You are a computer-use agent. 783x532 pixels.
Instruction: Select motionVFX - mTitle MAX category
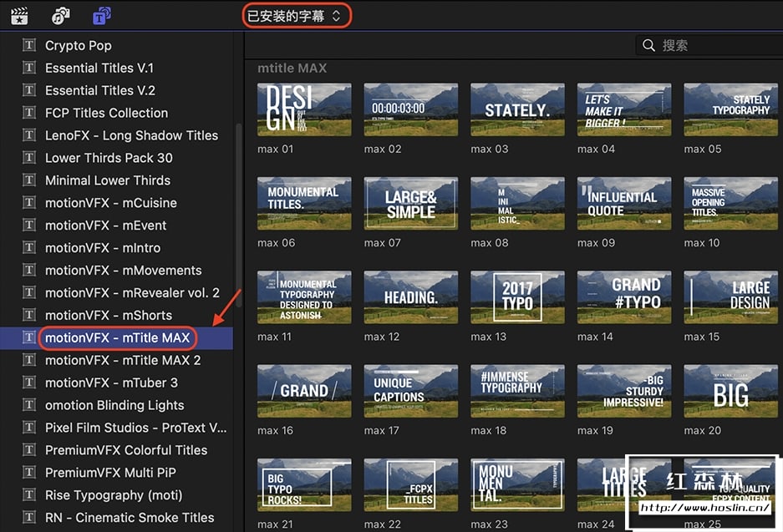pos(116,338)
